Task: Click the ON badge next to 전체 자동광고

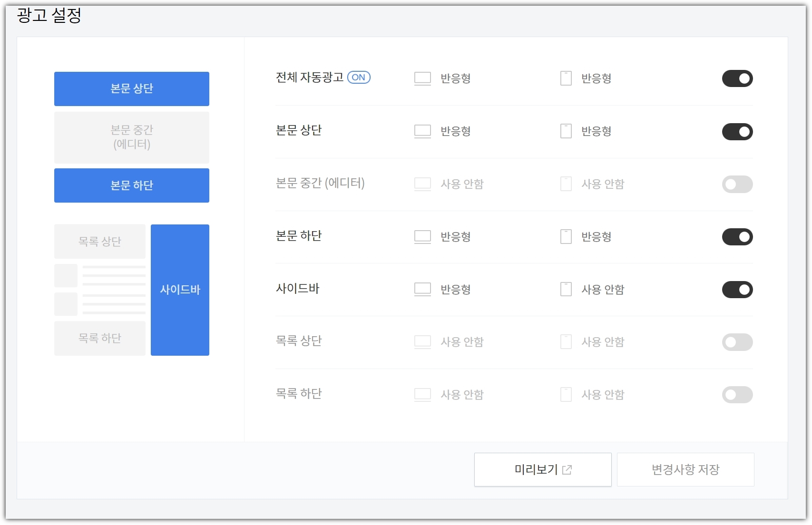Action: (359, 77)
